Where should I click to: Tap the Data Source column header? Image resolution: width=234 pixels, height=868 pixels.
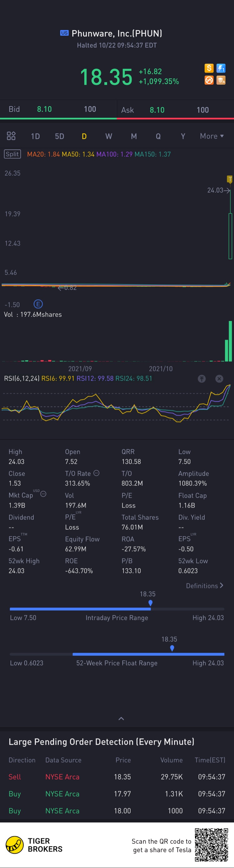click(x=63, y=760)
